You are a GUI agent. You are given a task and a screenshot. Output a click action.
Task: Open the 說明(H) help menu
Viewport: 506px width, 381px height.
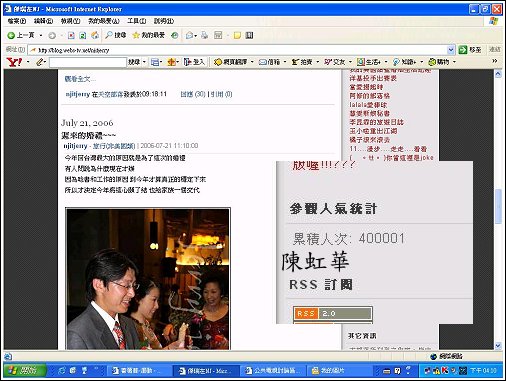(x=164, y=21)
